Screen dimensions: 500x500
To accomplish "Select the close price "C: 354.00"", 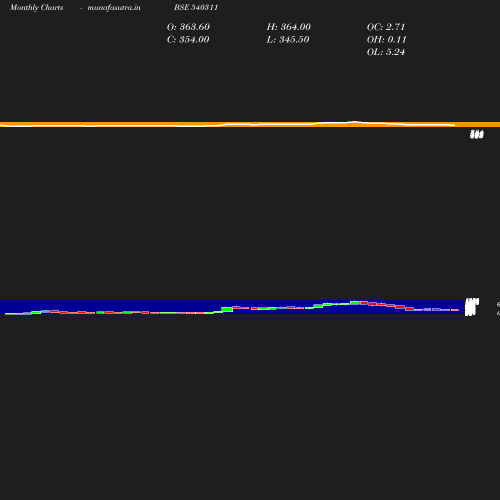I will pyautogui.click(x=188, y=39).
